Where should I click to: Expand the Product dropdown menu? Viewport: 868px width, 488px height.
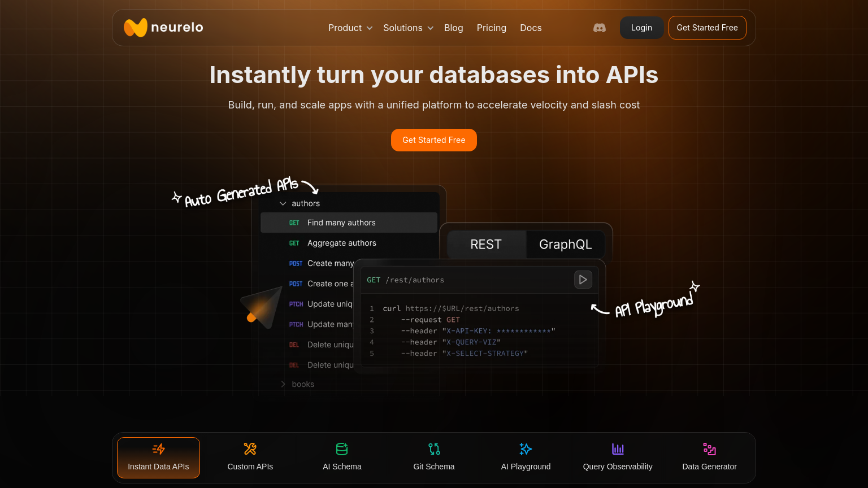350,28
